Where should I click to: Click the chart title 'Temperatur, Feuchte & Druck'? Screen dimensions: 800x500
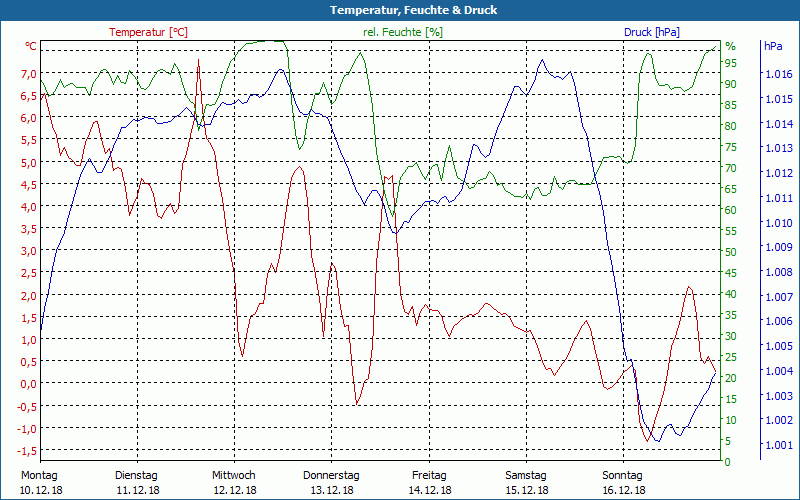click(x=413, y=10)
